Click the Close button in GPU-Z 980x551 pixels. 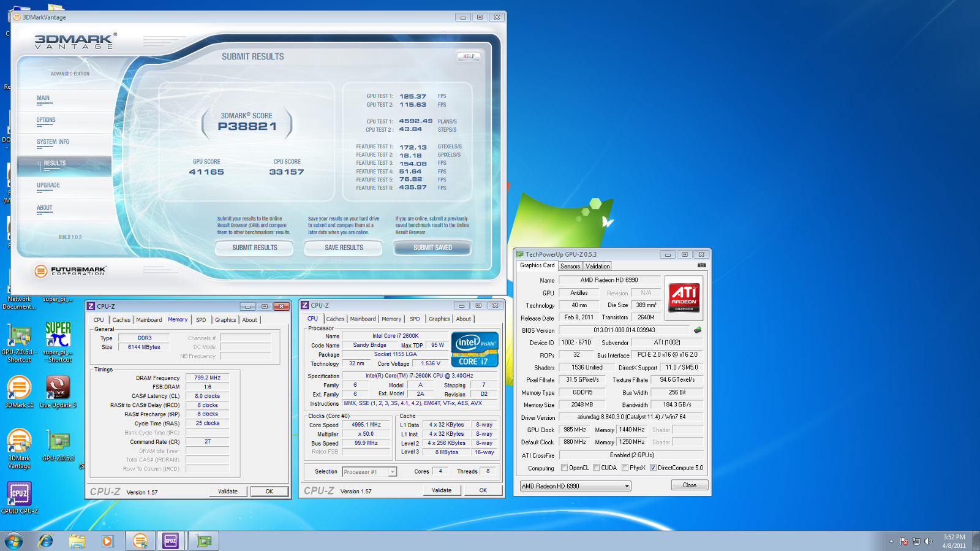[690, 485]
